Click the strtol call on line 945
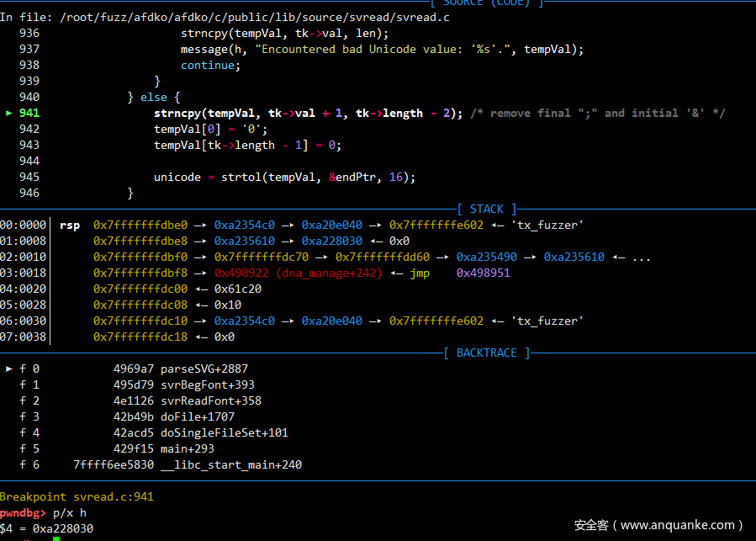Screen dimensions: 756x541 241,177
